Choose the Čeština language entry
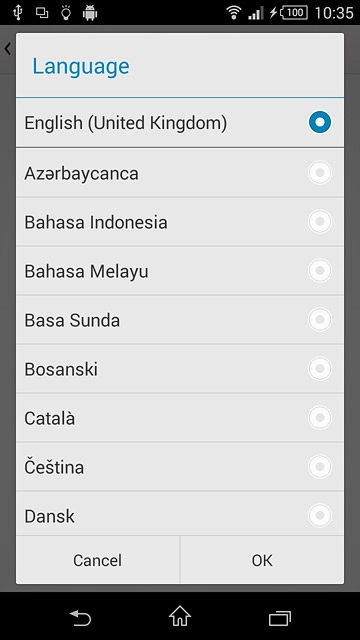The image size is (360, 640). pos(180,467)
